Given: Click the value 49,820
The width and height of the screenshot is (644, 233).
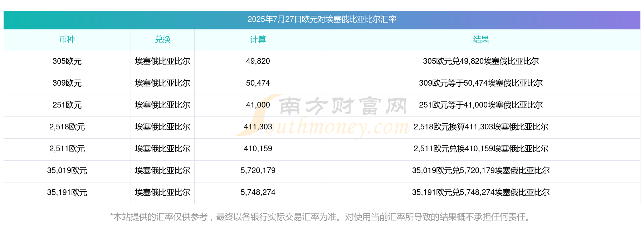Looking at the screenshot, I should click(x=258, y=61).
